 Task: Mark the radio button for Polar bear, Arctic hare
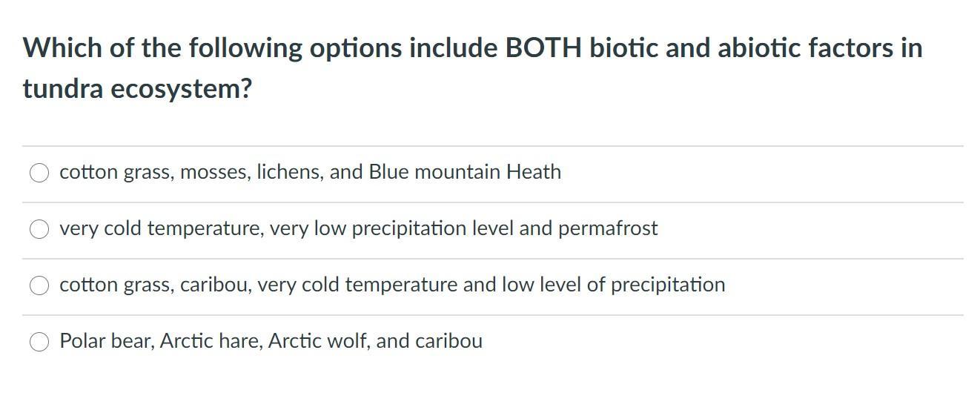pyautogui.click(x=39, y=342)
